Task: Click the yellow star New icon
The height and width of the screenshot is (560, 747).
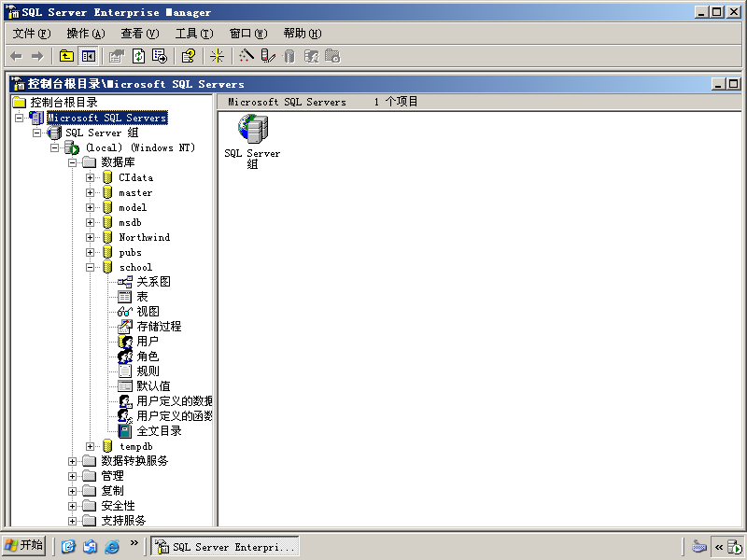Action: click(218, 56)
